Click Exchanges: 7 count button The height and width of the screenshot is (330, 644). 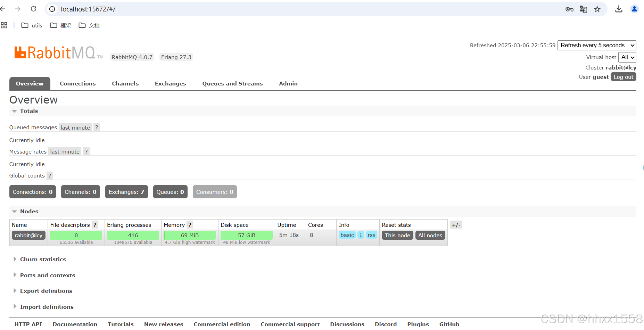point(126,192)
